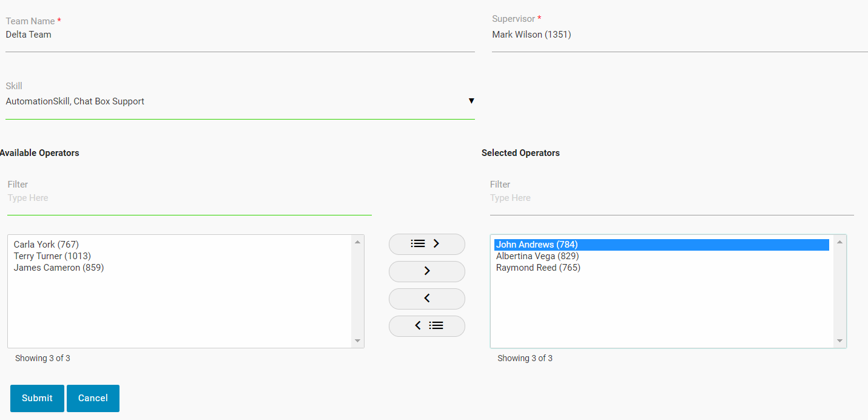Focus the Selected Operators filter field
The image size is (868, 420).
point(671,198)
